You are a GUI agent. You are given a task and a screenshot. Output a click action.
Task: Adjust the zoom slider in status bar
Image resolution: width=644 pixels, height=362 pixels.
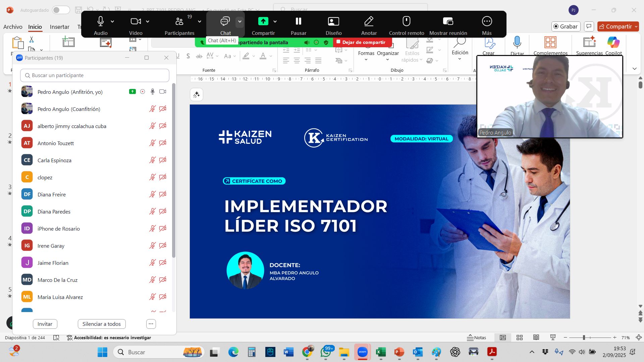click(584, 338)
